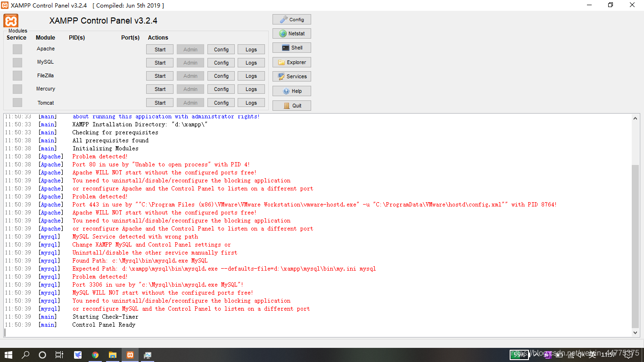Start the Tomcat module
The height and width of the screenshot is (362, 644).
(160, 103)
